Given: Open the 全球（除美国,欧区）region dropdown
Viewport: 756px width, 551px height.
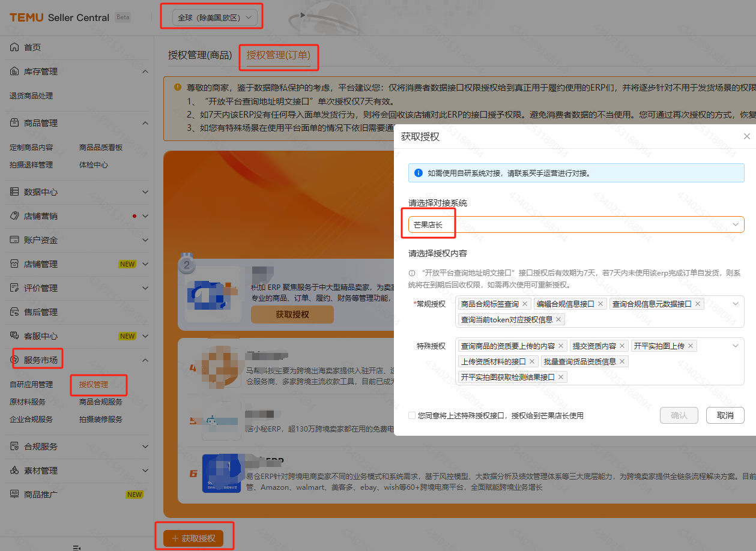Looking at the screenshot, I should click(x=215, y=18).
